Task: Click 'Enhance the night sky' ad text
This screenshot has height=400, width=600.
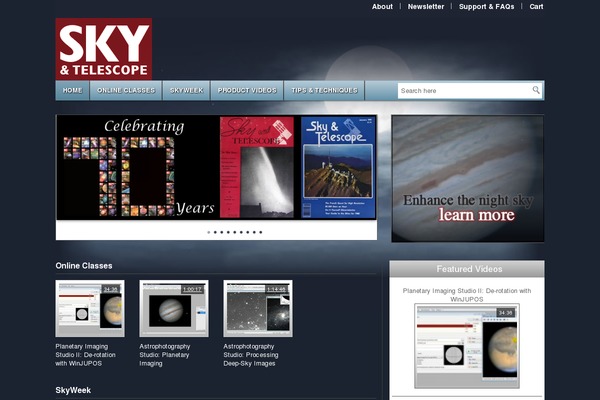Action: tap(468, 200)
